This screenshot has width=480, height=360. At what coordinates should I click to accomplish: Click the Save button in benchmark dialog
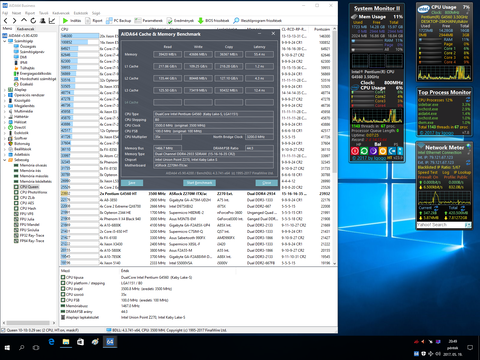132,183
